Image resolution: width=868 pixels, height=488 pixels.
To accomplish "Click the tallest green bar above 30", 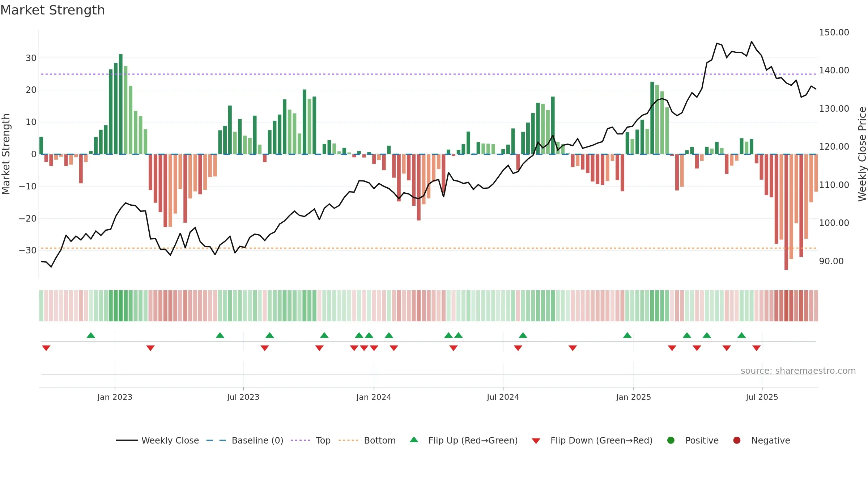I will (120, 104).
